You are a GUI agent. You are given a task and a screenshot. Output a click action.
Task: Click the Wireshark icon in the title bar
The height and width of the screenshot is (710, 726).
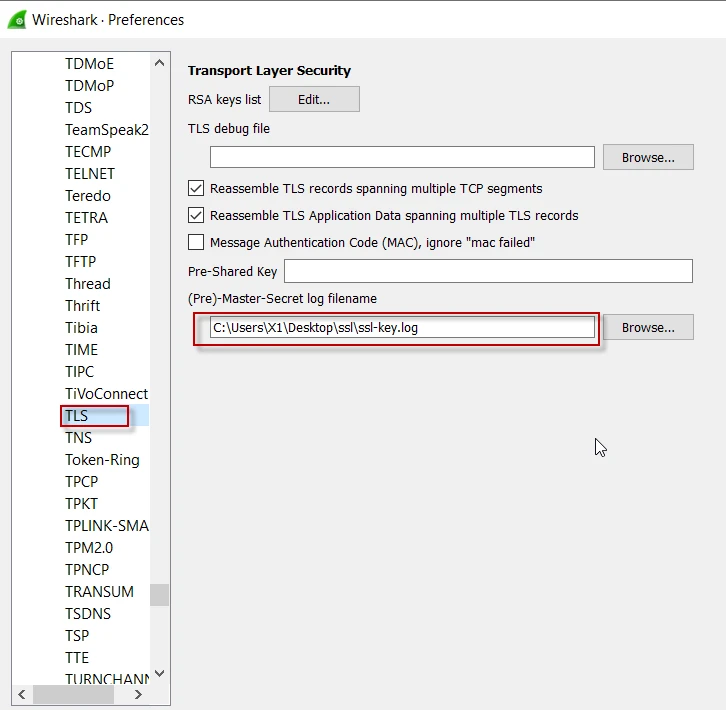click(16, 19)
